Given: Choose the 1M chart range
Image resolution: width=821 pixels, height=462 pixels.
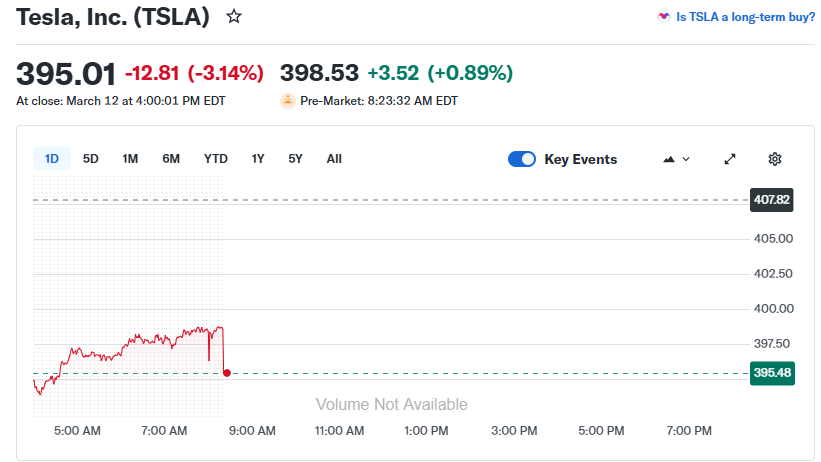Looking at the screenshot, I should tap(130, 158).
